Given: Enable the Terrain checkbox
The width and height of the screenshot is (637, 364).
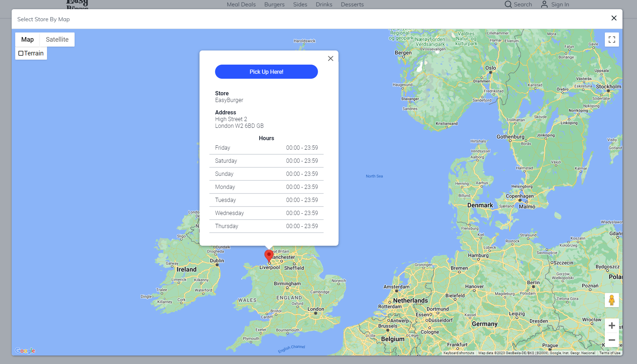Looking at the screenshot, I should [21, 53].
